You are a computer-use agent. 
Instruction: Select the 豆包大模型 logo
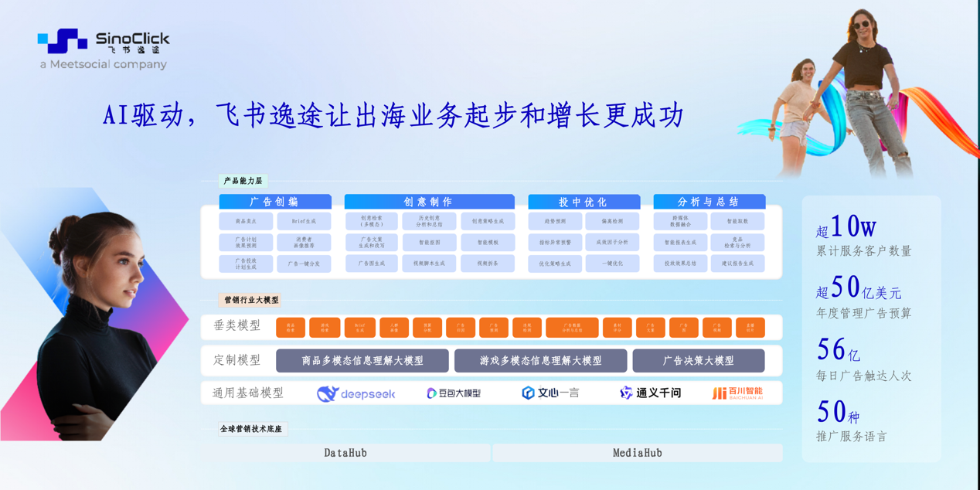(x=454, y=393)
